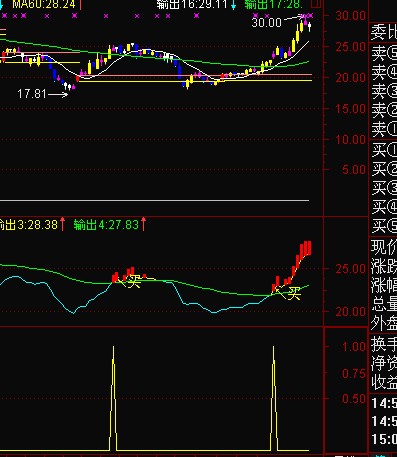Click the 收益 earnings row
Image resolution: width=397 pixels, height=457 pixels.
coord(383,382)
